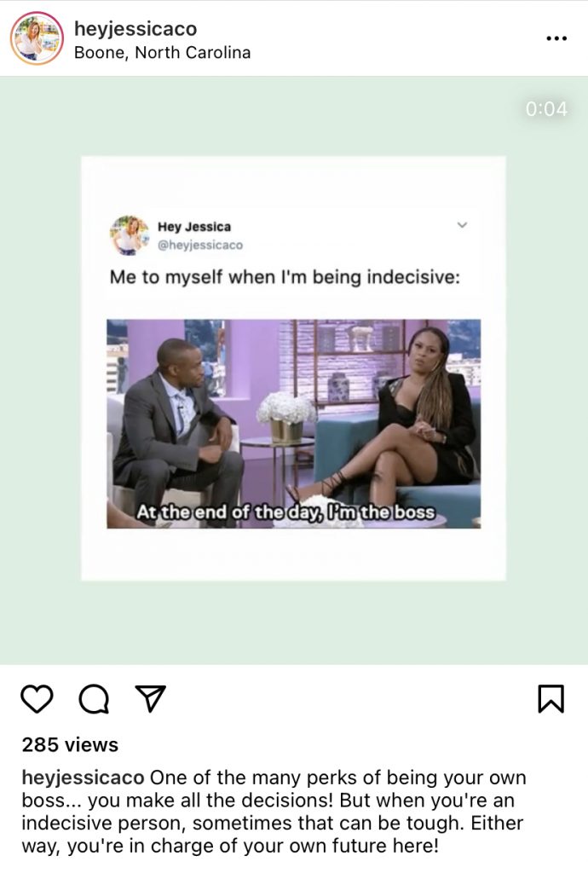Image resolution: width=588 pixels, height=873 pixels.
Task: Click the 0:04 video timer
Action: (x=546, y=108)
